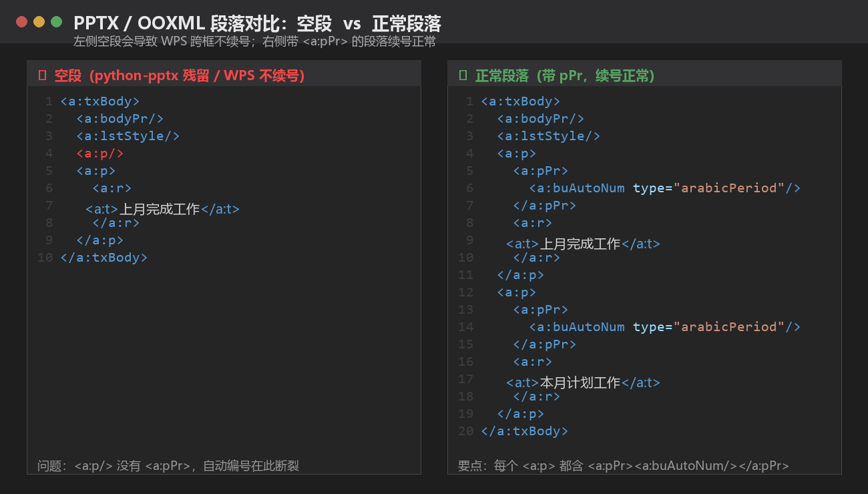Click line 5 <a:p> in the 空段 panel
The height and width of the screenshot is (494, 868).
click(96, 171)
